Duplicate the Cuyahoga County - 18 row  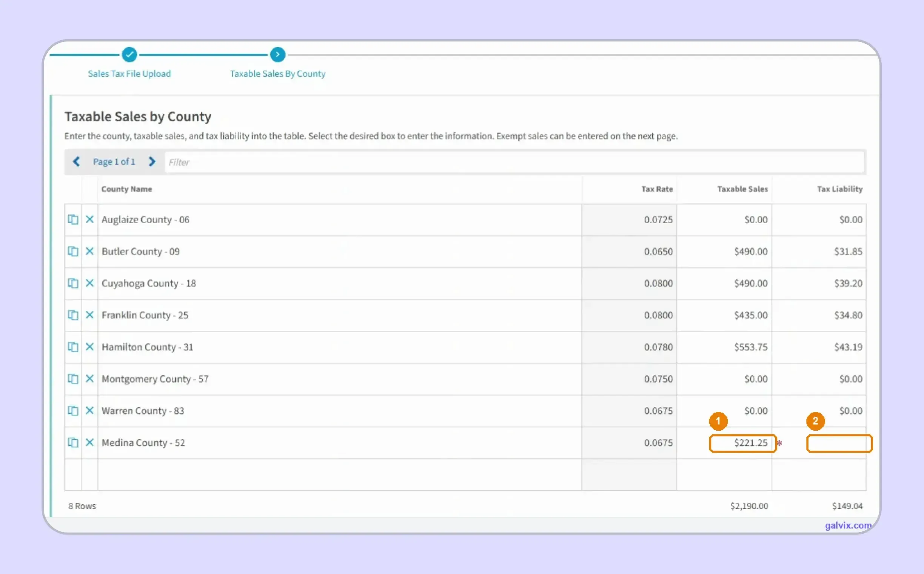[73, 283]
